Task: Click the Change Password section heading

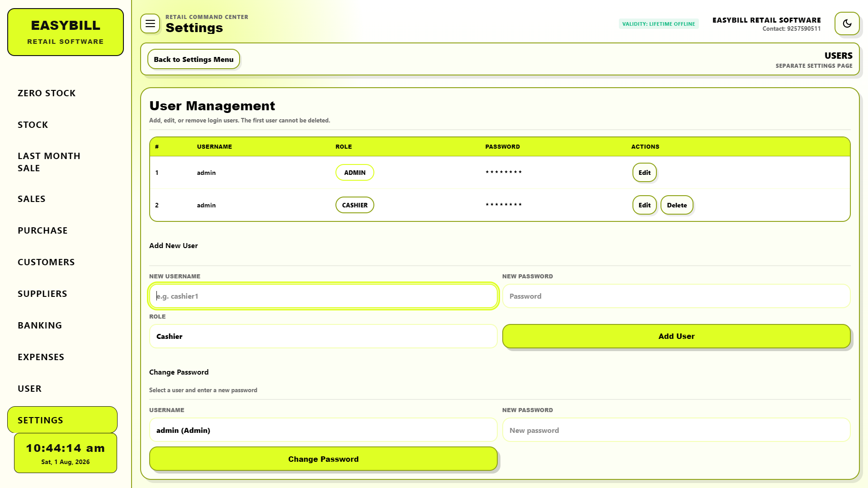Action: pos(179,372)
